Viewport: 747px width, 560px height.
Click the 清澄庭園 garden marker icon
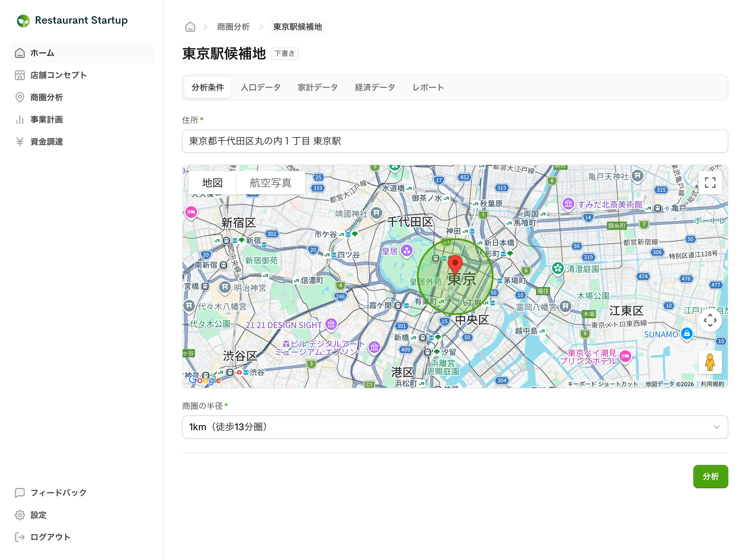point(558,269)
